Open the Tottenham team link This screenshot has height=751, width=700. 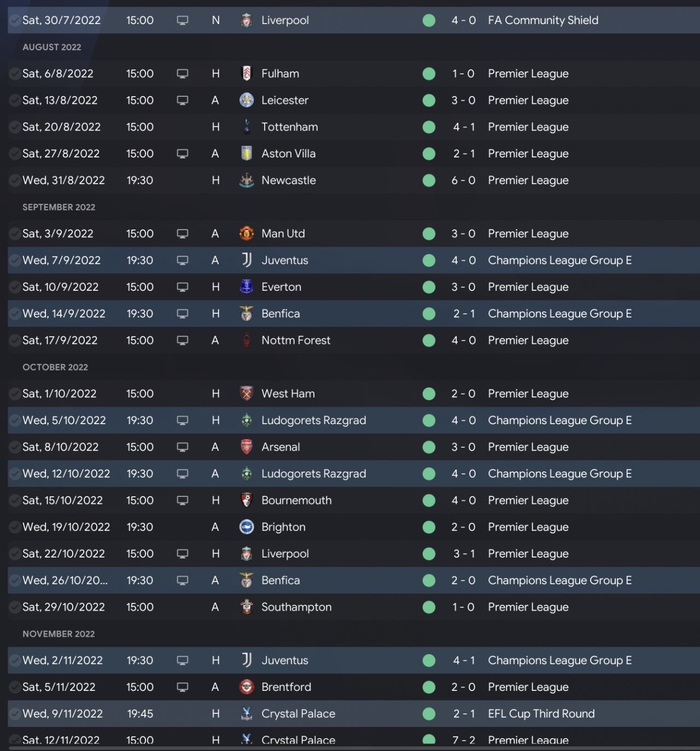click(x=289, y=127)
